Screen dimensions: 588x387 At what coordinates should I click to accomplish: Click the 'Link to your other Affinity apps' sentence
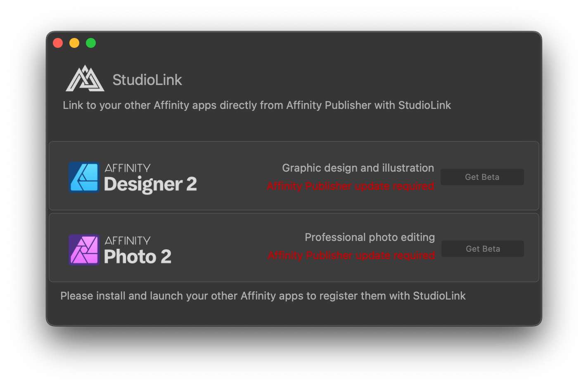257,105
